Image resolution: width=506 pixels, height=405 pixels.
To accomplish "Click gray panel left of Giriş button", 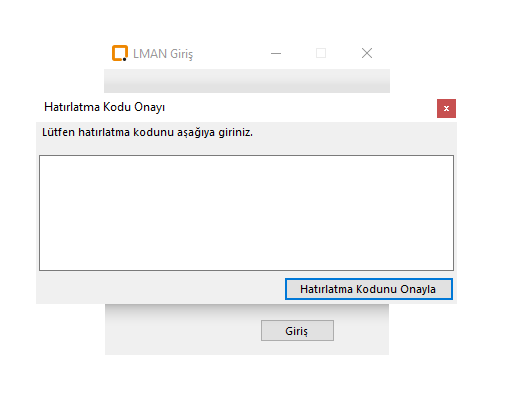I will coord(183,330).
